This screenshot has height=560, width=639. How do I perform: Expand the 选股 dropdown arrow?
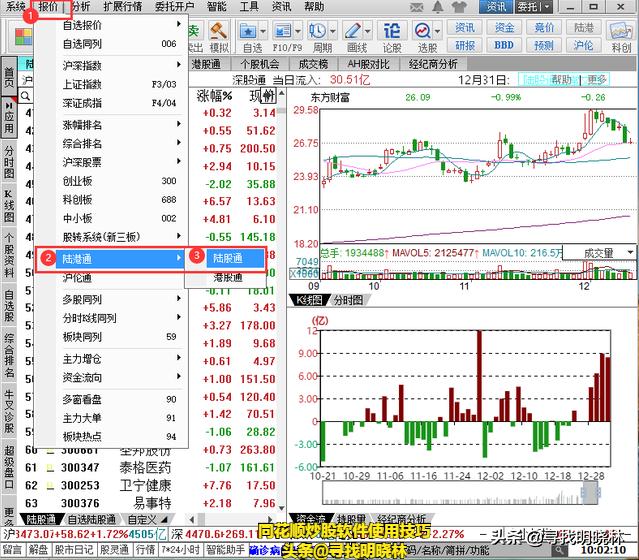tap(438, 31)
